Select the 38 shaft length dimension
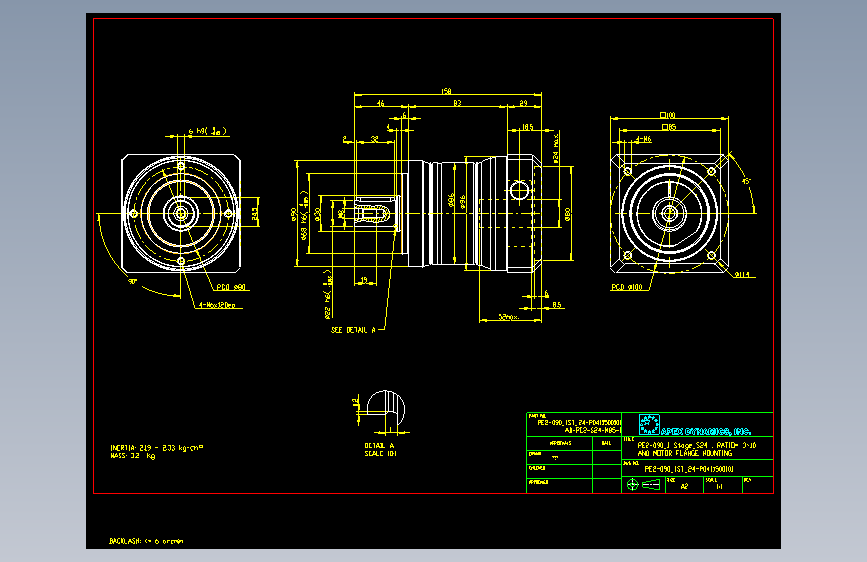 pos(374,139)
